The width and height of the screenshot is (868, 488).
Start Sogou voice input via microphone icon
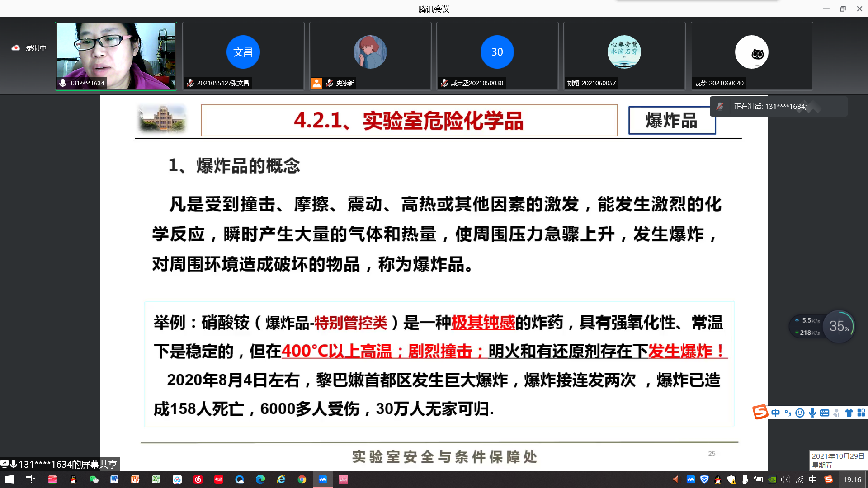click(x=813, y=413)
